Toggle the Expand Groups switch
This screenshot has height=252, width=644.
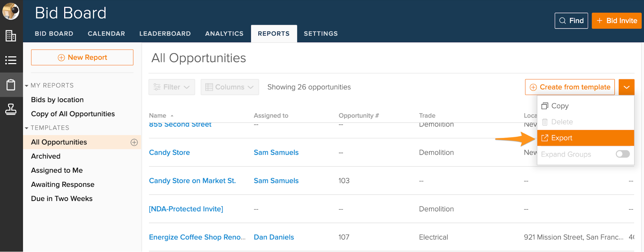(622, 154)
